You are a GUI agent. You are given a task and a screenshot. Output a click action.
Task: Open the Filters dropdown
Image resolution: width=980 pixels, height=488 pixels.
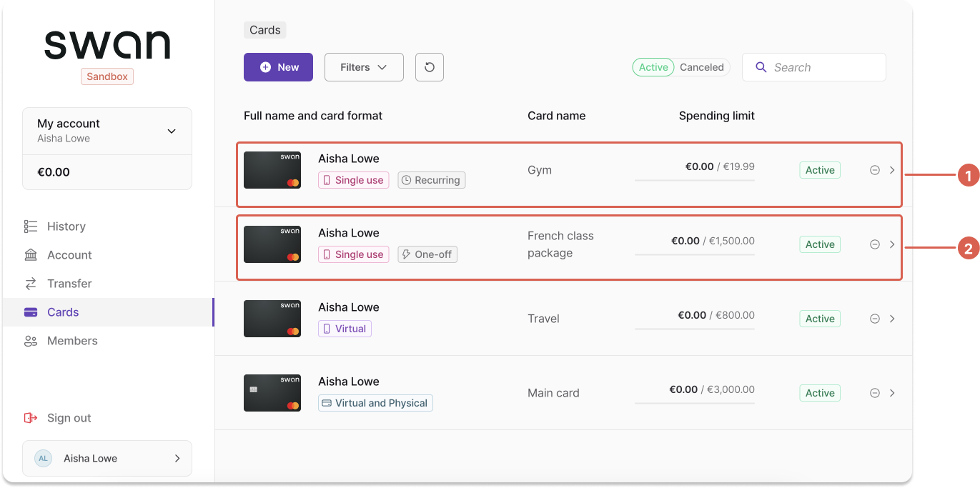click(363, 66)
